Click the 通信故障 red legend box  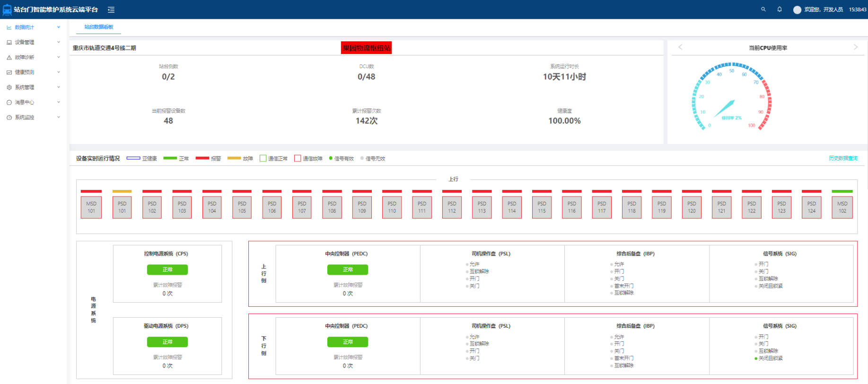[298, 159]
